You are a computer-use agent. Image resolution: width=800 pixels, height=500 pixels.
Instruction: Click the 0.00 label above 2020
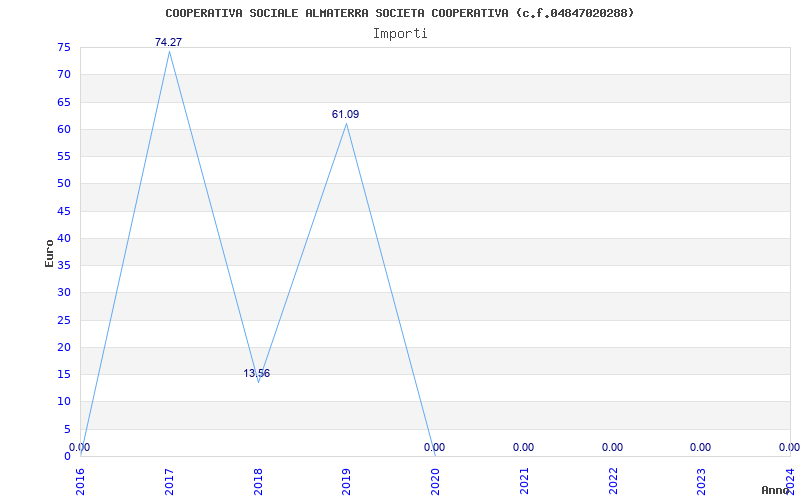[434, 447]
